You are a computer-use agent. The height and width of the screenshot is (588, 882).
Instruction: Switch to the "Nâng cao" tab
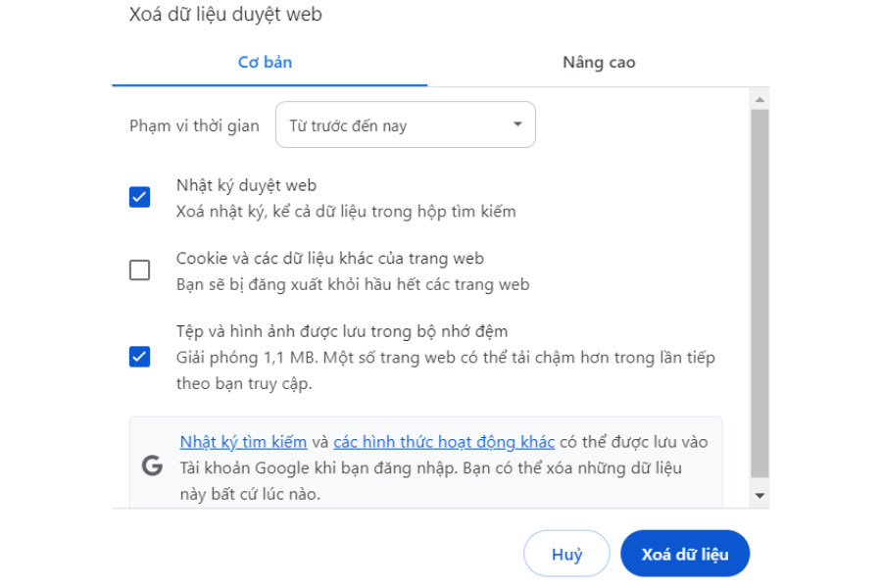(x=598, y=62)
